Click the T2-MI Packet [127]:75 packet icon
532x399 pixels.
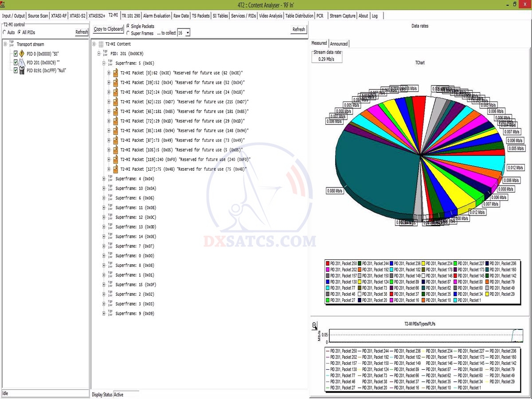115,169
